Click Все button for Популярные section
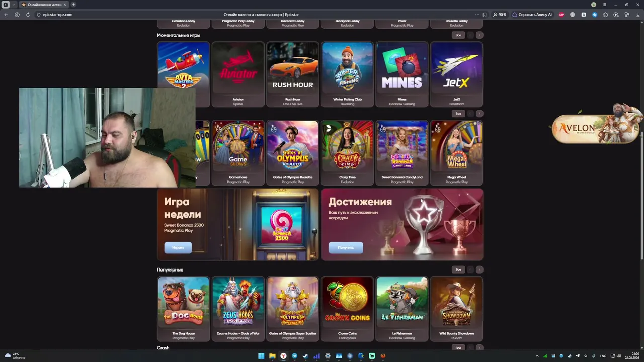 [458, 269]
